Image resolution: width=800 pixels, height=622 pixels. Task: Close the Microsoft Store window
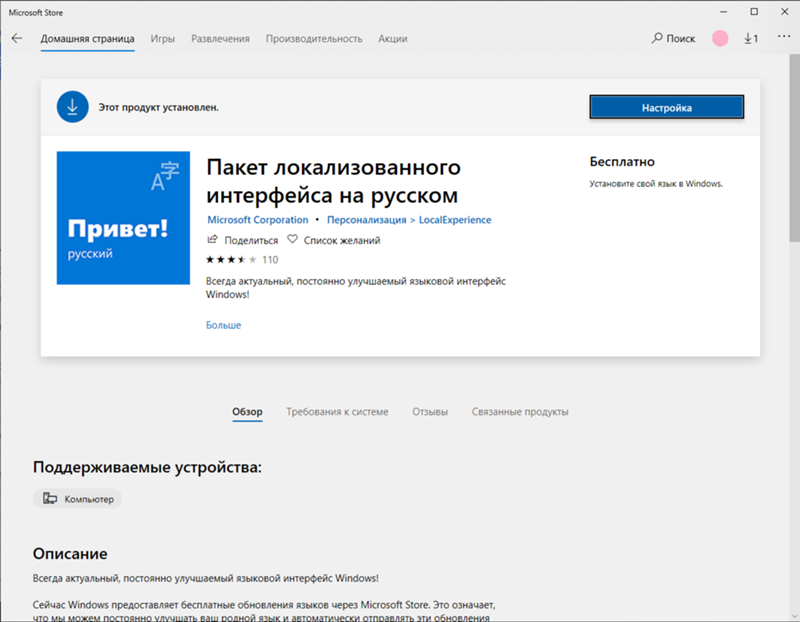coord(785,12)
